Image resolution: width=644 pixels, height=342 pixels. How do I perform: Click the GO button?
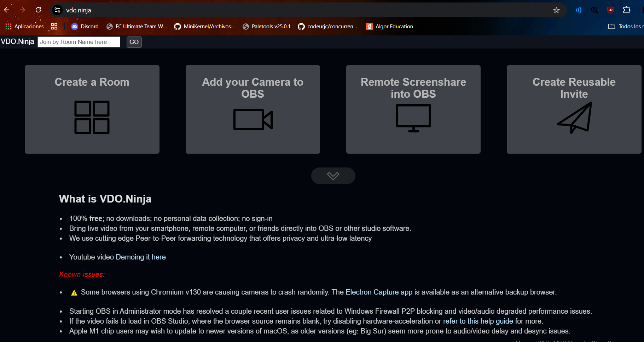pos(134,42)
